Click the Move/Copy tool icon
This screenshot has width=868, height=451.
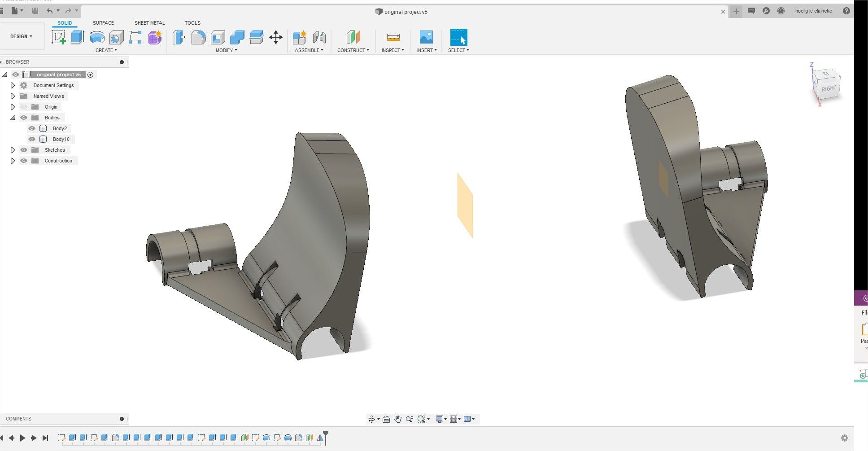point(275,38)
